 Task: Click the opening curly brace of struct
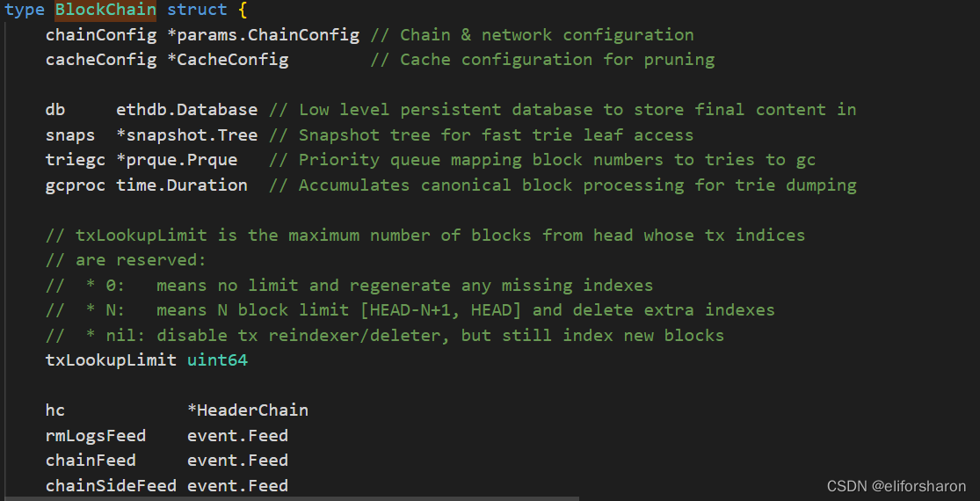click(243, 10)
